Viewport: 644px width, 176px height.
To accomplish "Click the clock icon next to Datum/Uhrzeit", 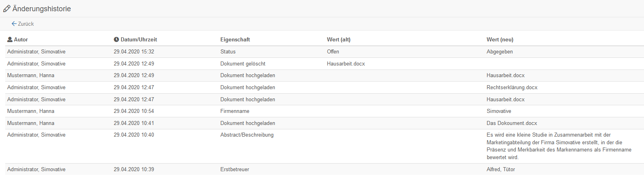I will point(116,39).
